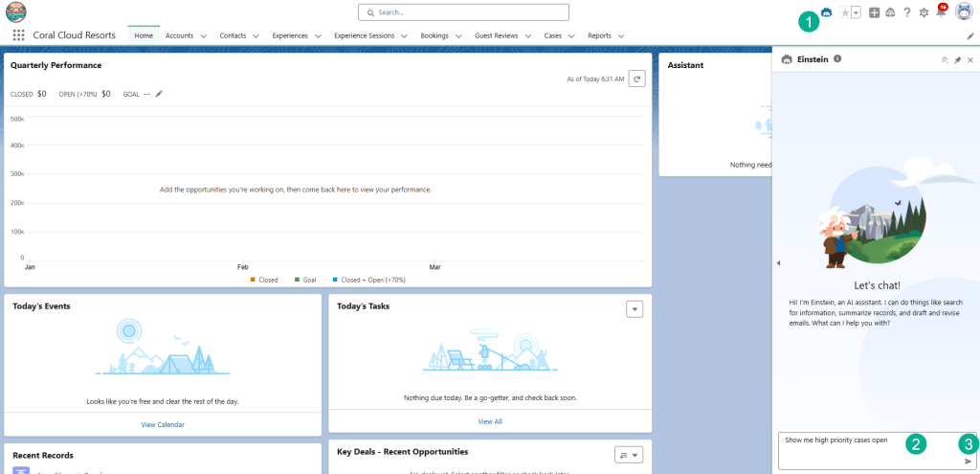Click View All under Today's Tasks

click(490, 421)
